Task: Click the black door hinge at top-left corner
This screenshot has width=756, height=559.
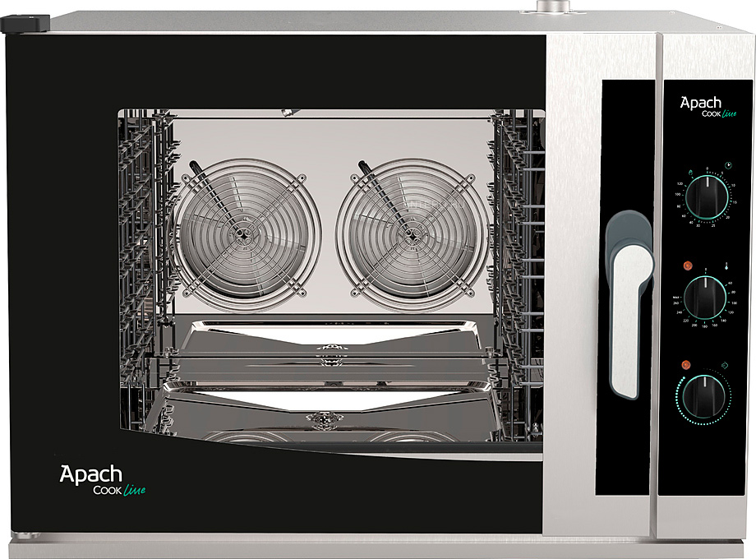Action: click(25, 24)
